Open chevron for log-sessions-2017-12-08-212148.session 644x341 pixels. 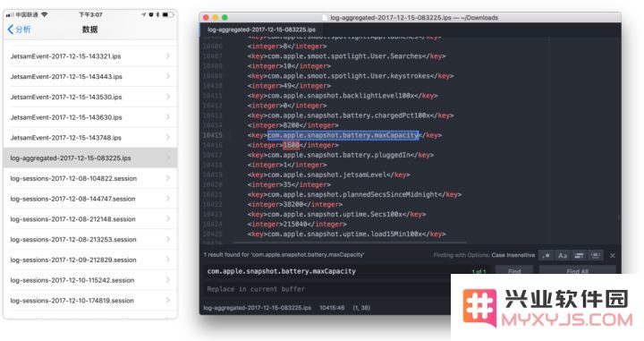(x=168, y=218)
